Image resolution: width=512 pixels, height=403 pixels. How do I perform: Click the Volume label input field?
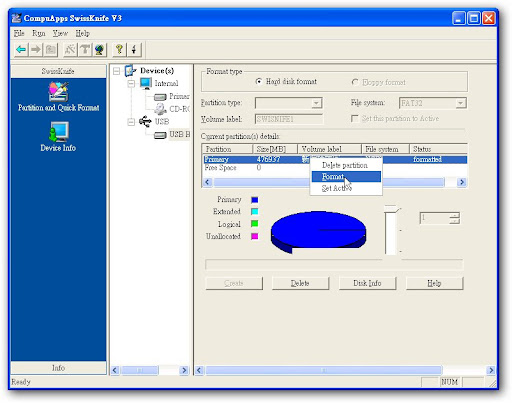[x=289, y=119]
